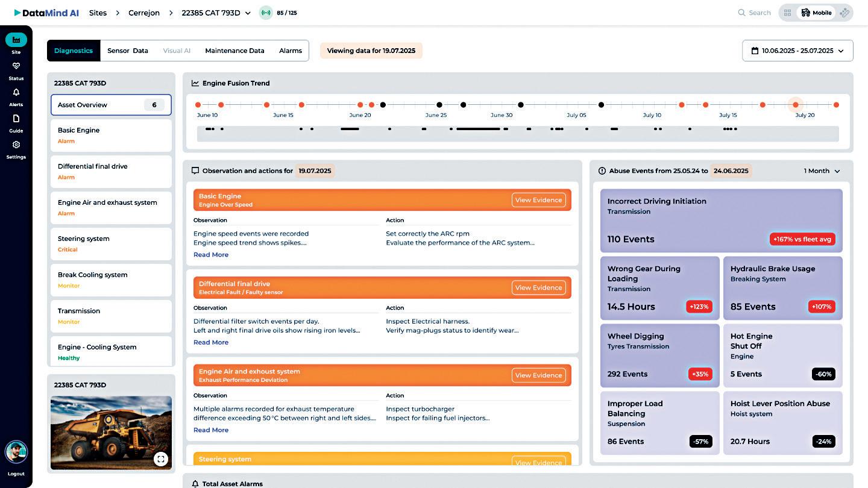Screen dimensions: 868x488
Task: Open the Status heartbeat icon in sidebar
Action: [16, 66]
